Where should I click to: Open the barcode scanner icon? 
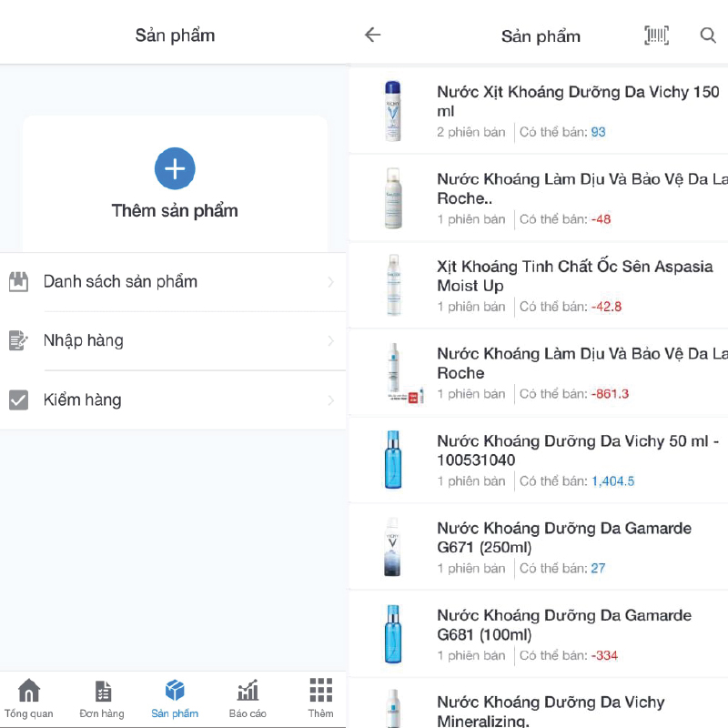point(656,35)
